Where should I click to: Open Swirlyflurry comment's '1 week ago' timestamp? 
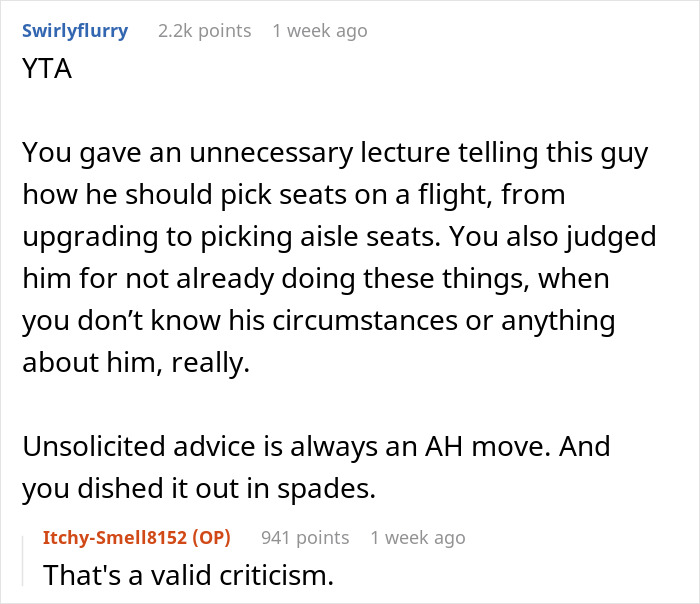click(320, 31)
